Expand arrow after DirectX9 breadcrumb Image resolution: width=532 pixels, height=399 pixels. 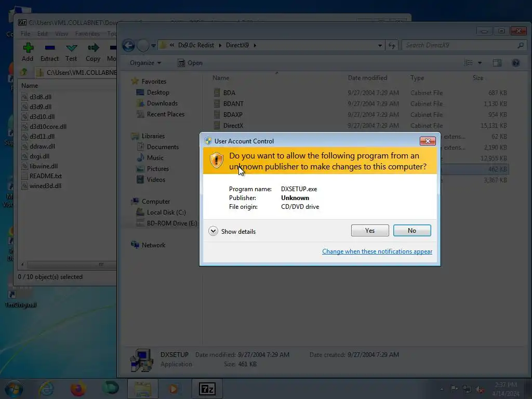pyautogui.click(x=255, y=45)
